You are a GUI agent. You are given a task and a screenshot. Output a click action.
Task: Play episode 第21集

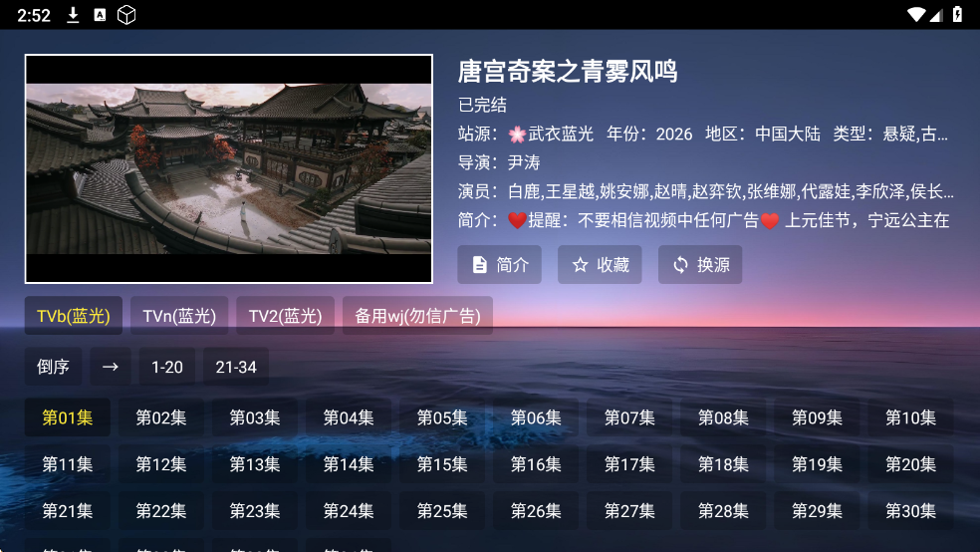tap(68, 511)
